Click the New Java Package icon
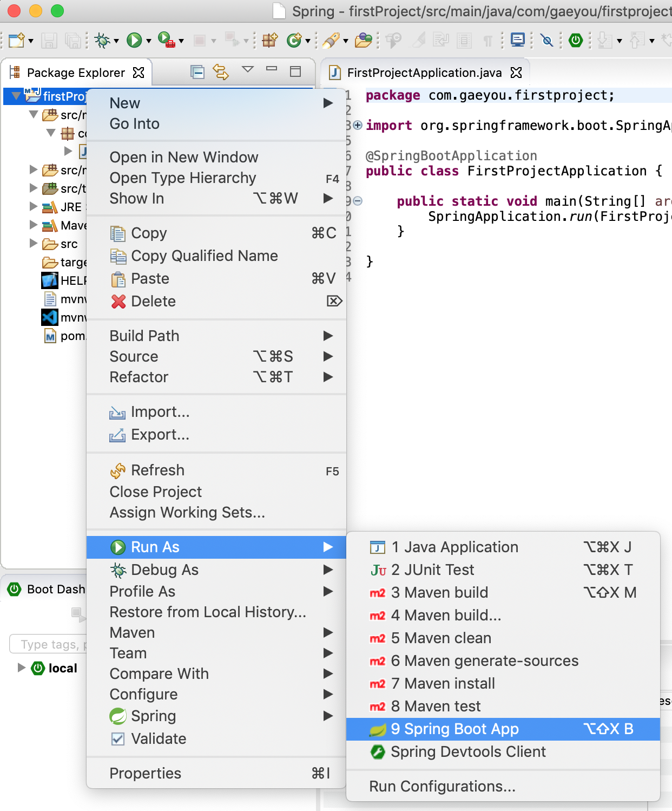The width and height of the screenshot is (672, 811). click(269, 40)
